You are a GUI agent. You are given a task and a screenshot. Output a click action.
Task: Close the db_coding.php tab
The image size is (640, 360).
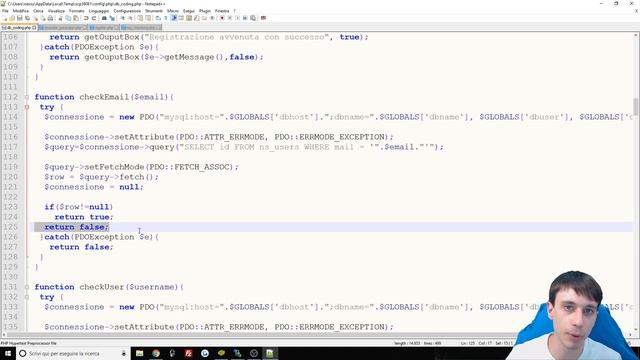pyautogui.click(x=34, y=28)
